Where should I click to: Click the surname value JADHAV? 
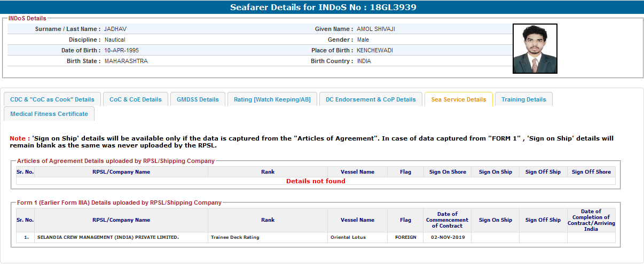pyautogui.click(x=115, y=29)
